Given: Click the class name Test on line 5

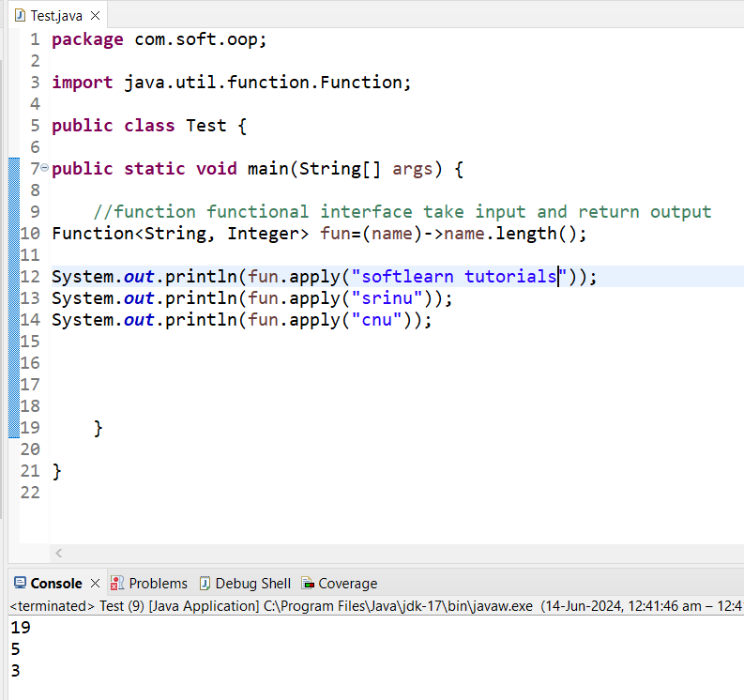Looking at the screenshot, I should 205,126.
